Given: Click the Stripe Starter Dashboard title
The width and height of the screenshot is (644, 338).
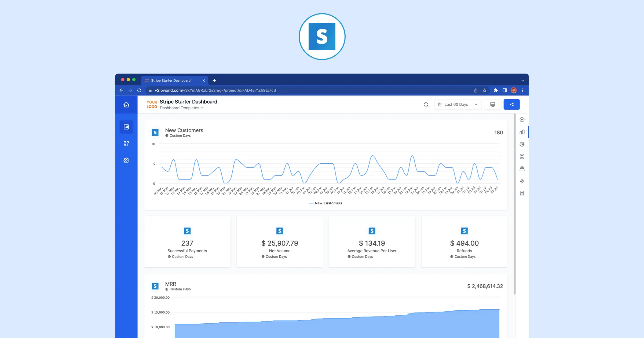Looking at the screenshot, I should pyautogui.click(x=188, y=102).
